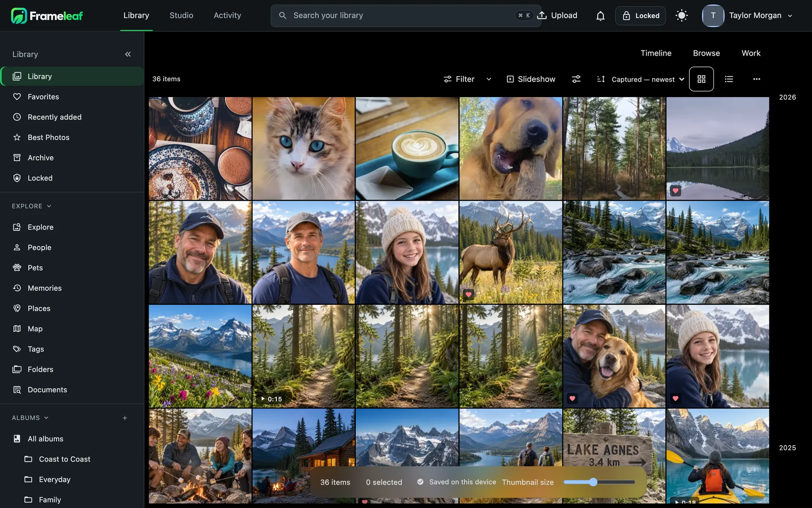
Task: Click the Frameleaf logo icon
Action: [x=19, y=15]
